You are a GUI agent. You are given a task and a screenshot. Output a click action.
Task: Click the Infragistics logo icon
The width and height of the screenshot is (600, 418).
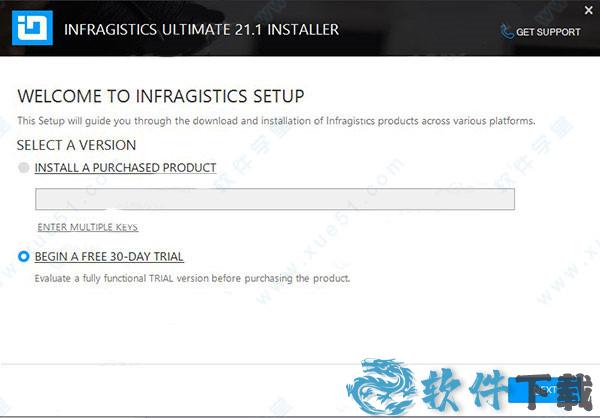(32, 28)
